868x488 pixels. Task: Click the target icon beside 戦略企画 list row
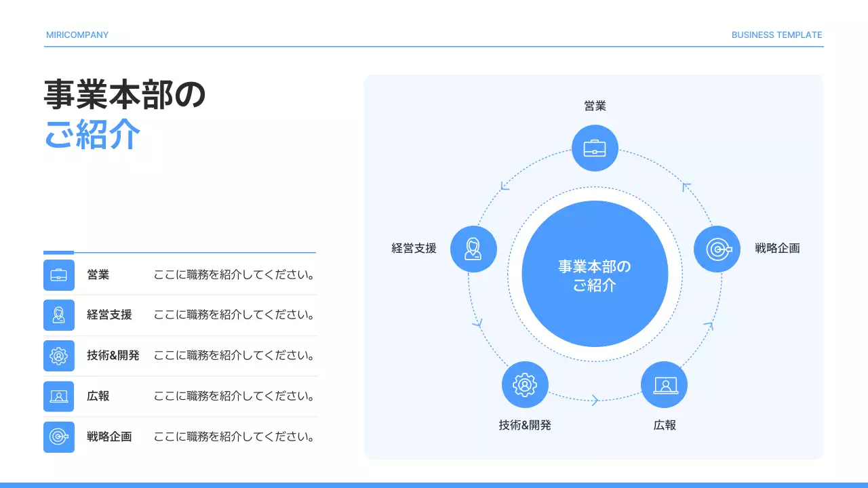click(59, 436)
